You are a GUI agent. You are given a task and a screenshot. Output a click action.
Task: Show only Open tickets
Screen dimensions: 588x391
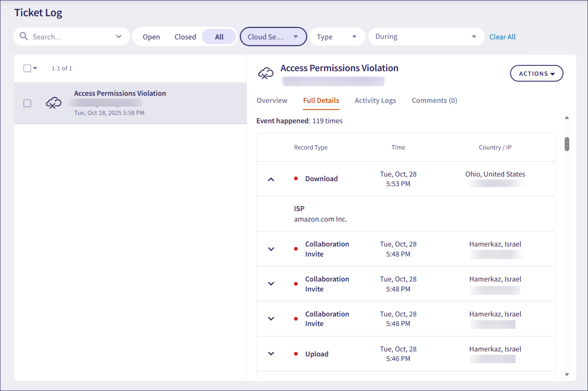coord(151,37)
